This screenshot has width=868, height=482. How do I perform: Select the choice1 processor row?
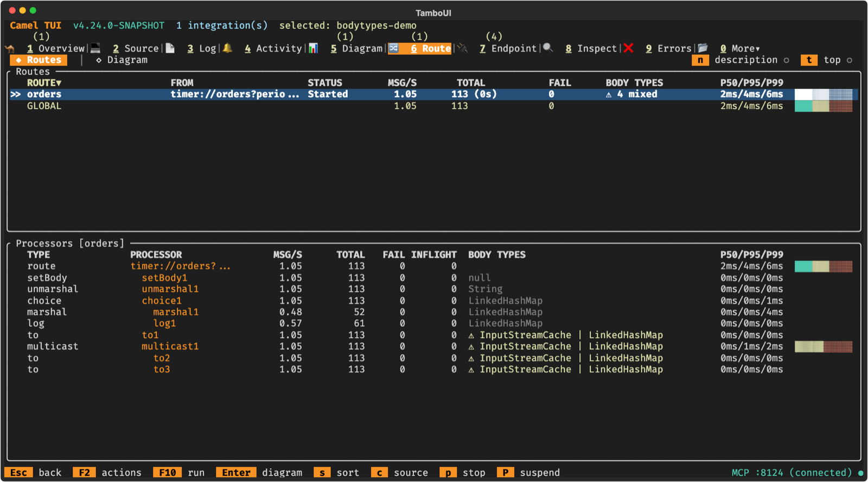(x=434, y=301)
